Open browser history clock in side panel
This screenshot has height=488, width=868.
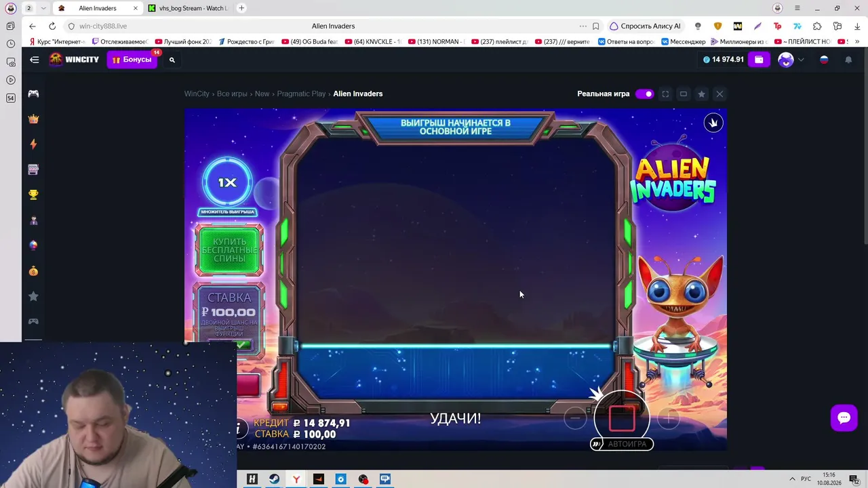pyautogui.click(x=10, y=43)
